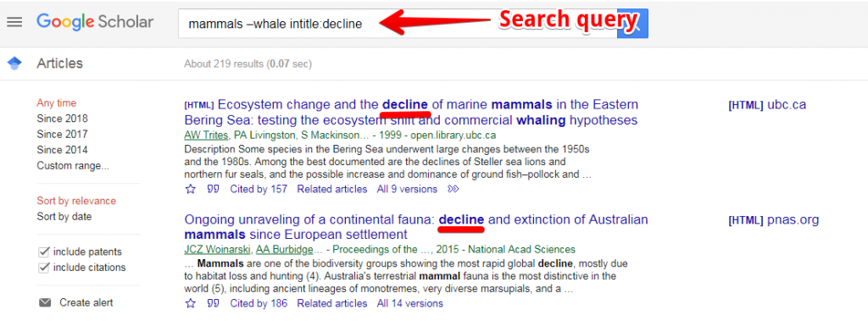Filter results Since 2018
This screenshot has width=868, height=321.
[x=62, y=119]
